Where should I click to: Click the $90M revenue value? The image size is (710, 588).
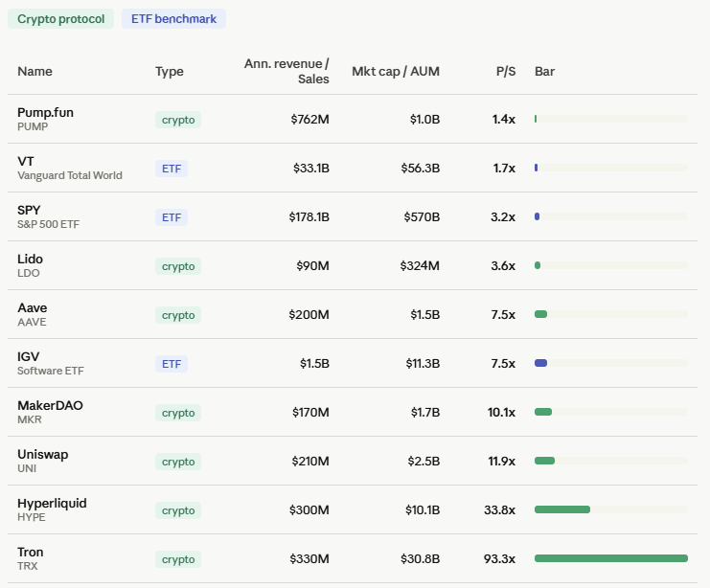coord(313,266)
